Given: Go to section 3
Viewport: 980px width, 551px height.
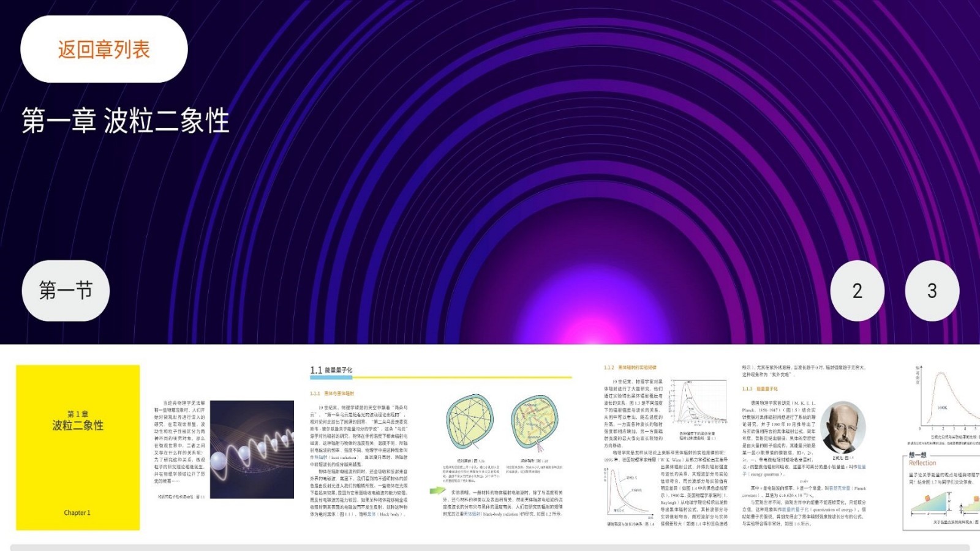Looking at the screenshot, I should (x=932, y=290).
